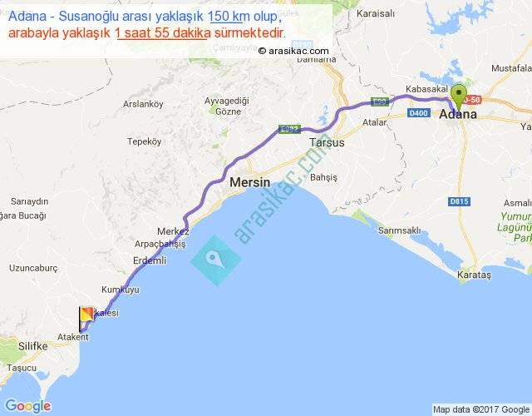Click the Map data ©2017 Google attribution
Screen dimensions: 532x416
480,409
